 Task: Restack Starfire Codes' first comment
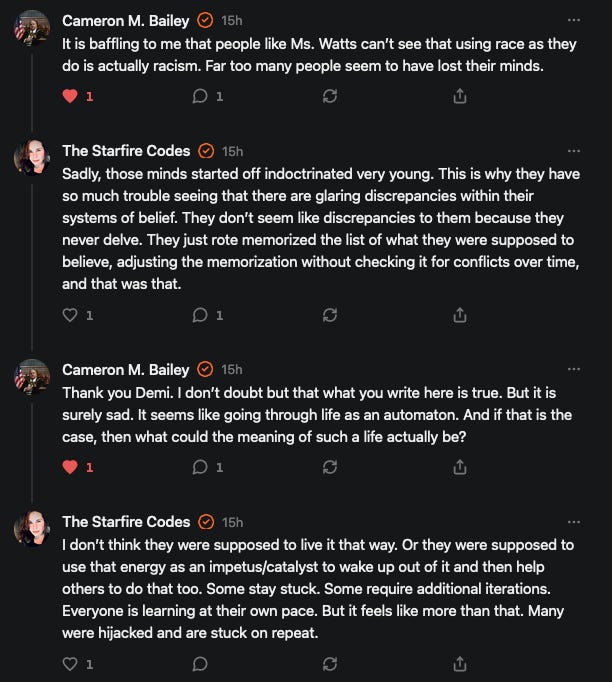(330, 315)
